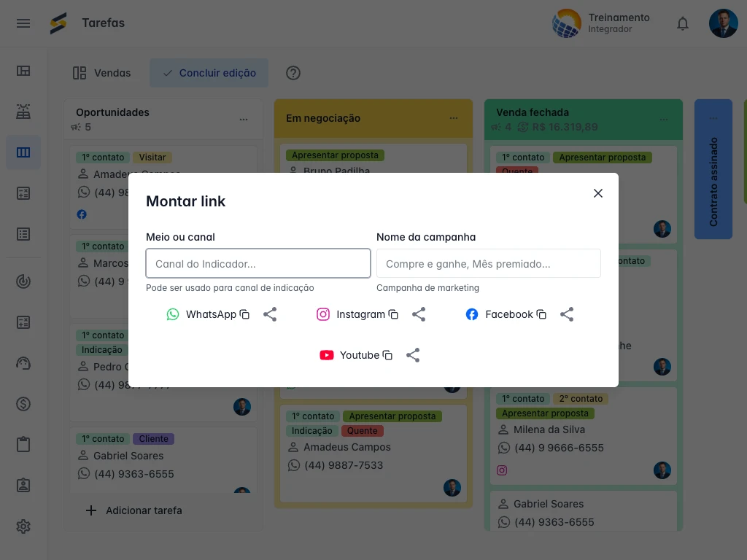Close the Montar link dialog
The width and height of the screenshot is (747, 560).
coord(598,193)
